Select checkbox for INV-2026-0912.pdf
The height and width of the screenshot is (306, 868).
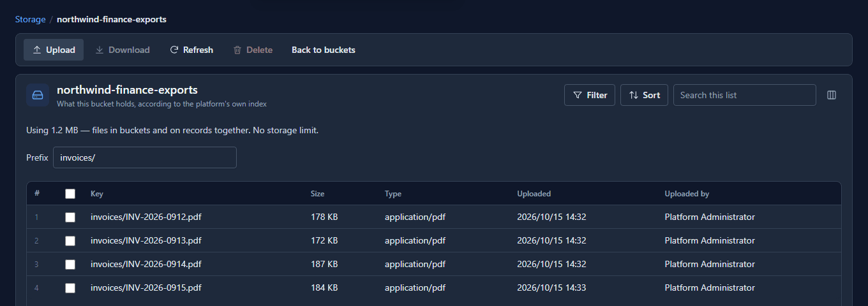click(70, 217)
